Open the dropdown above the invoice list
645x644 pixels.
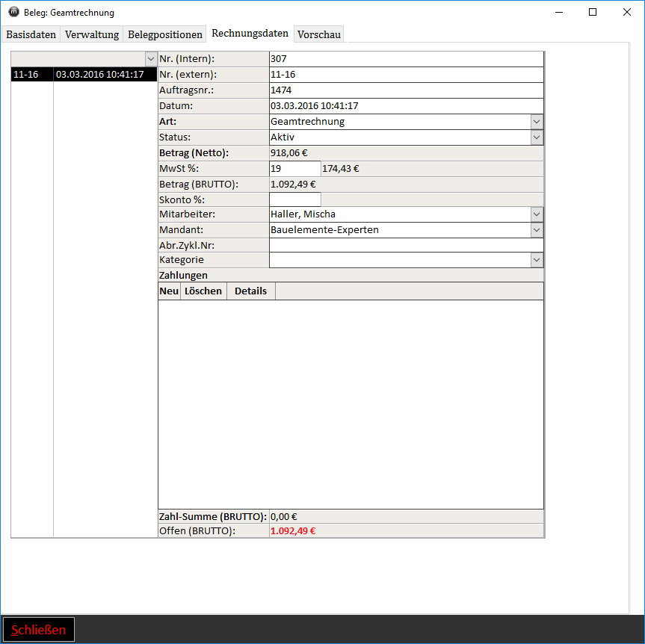(x=150, y=59)
